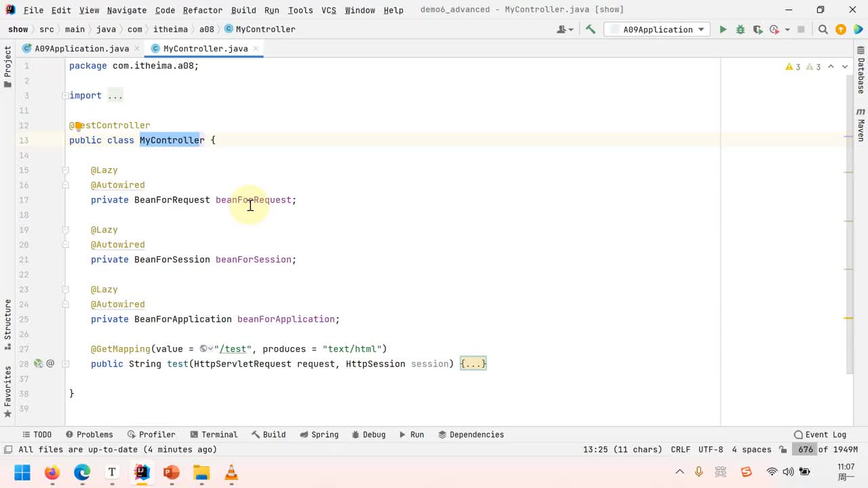Collapse annotations fold at line 15
868x488 pixels.
[x=66, y=170]
